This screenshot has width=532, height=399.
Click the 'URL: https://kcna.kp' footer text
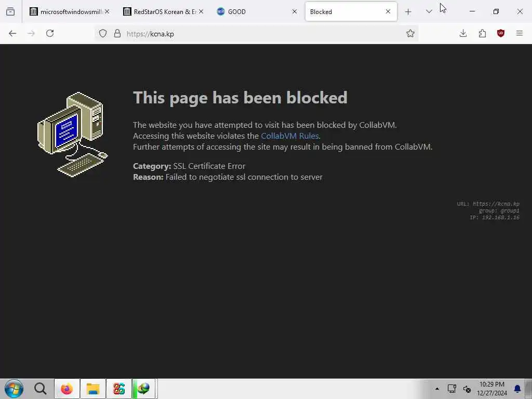[x=488, y=204]
